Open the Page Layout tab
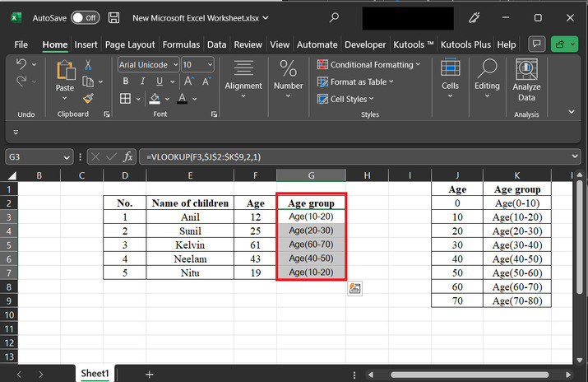588x382 pixels. coord(130,44)
